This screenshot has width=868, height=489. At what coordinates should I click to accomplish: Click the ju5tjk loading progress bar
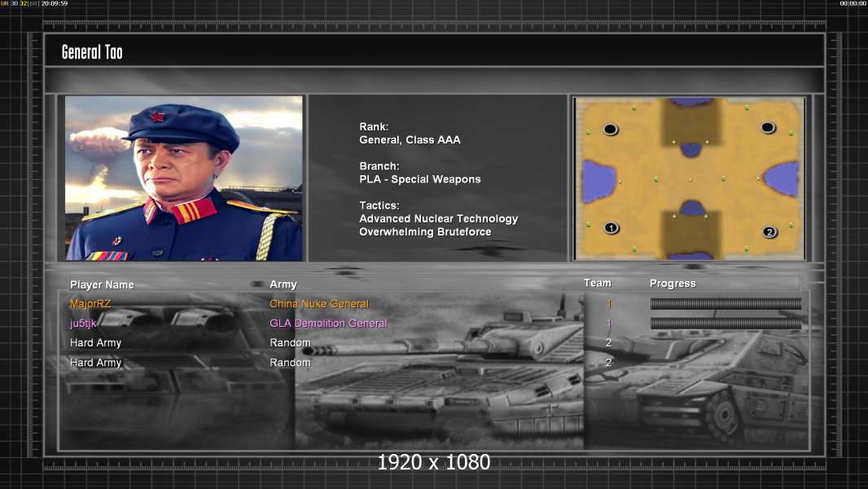click(x=726, y=324)
